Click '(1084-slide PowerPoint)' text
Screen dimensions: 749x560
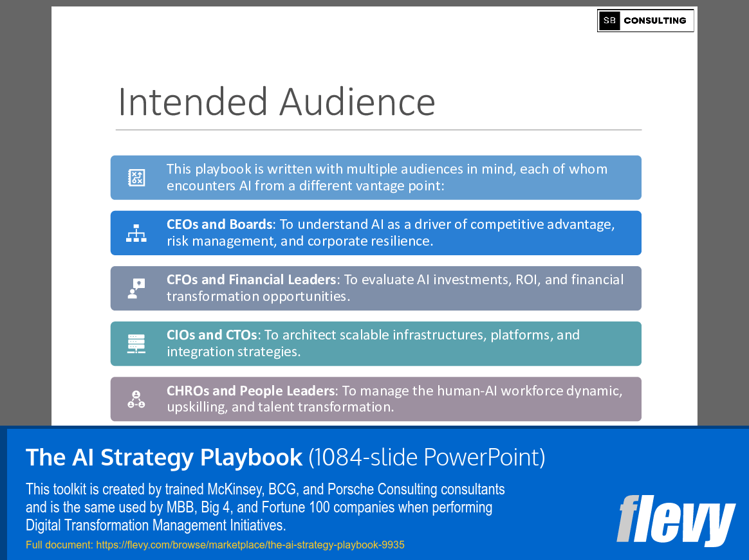tap(427, 457)
